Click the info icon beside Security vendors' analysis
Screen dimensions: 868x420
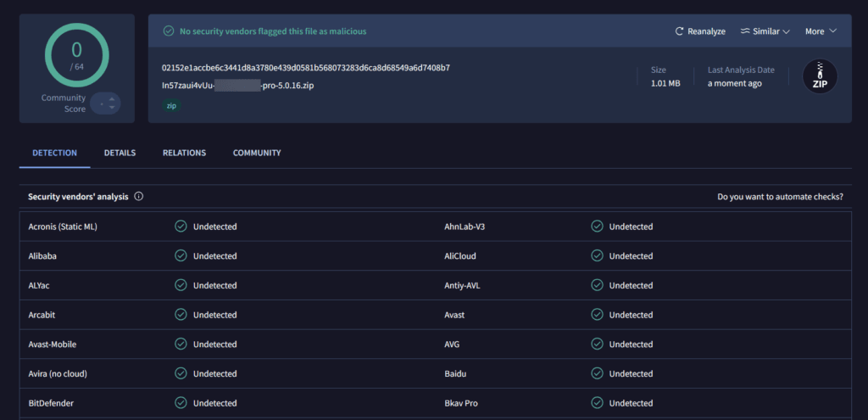click(139, 196)
